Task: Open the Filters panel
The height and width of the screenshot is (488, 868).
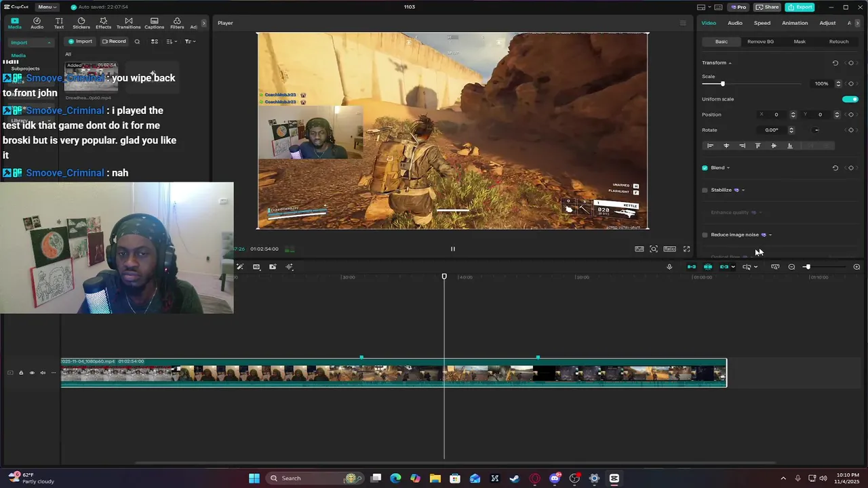Action: tap(177, 23)
